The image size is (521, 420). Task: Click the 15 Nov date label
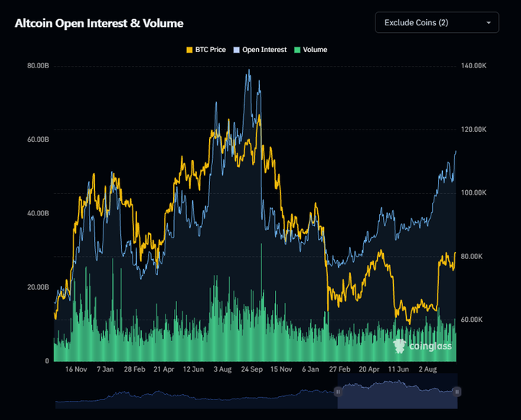(x=281, y=369)
